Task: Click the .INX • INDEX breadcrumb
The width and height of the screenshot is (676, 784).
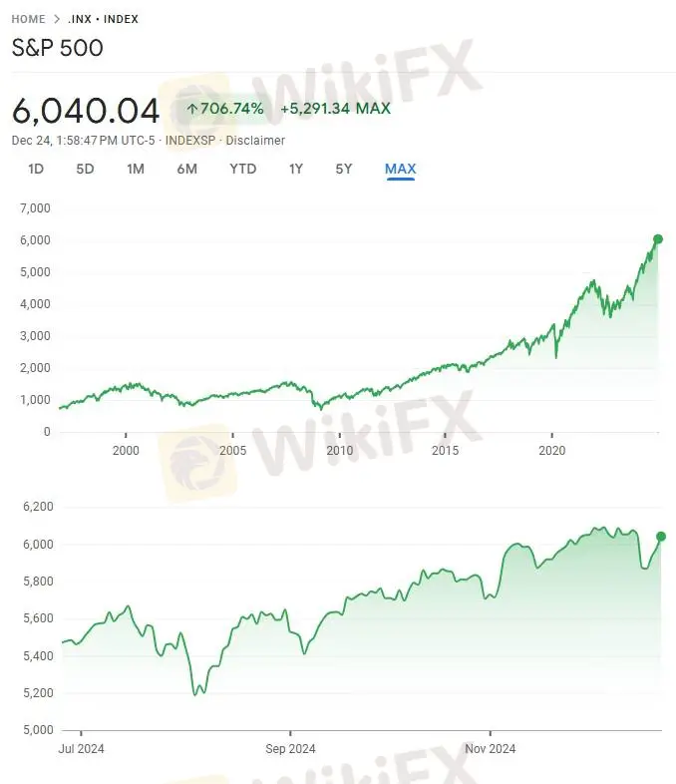Action: (104, 19)
